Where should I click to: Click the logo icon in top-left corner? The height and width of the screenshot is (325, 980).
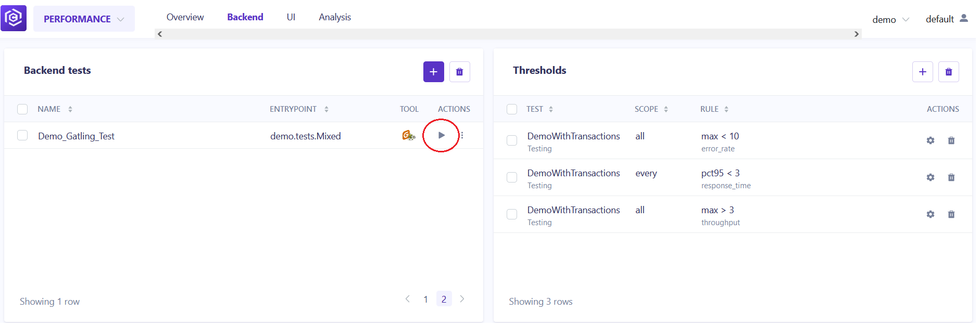click(14, 18)
